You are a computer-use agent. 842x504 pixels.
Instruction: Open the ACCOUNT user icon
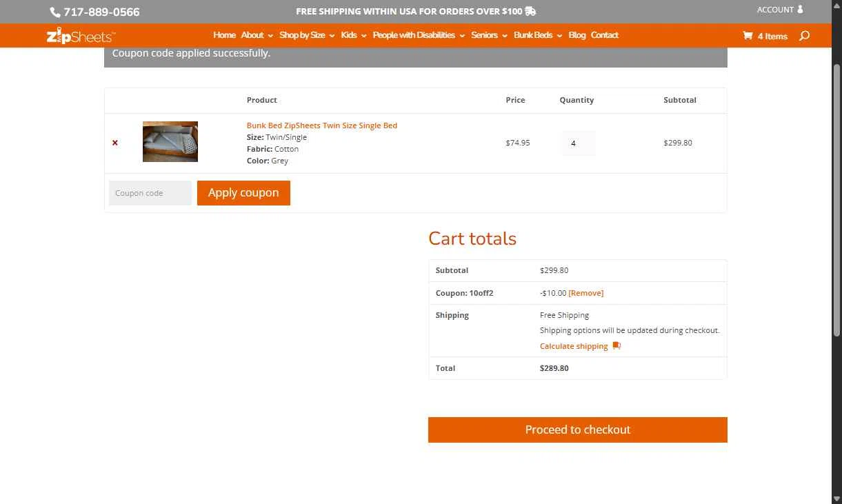coord(800,10)
